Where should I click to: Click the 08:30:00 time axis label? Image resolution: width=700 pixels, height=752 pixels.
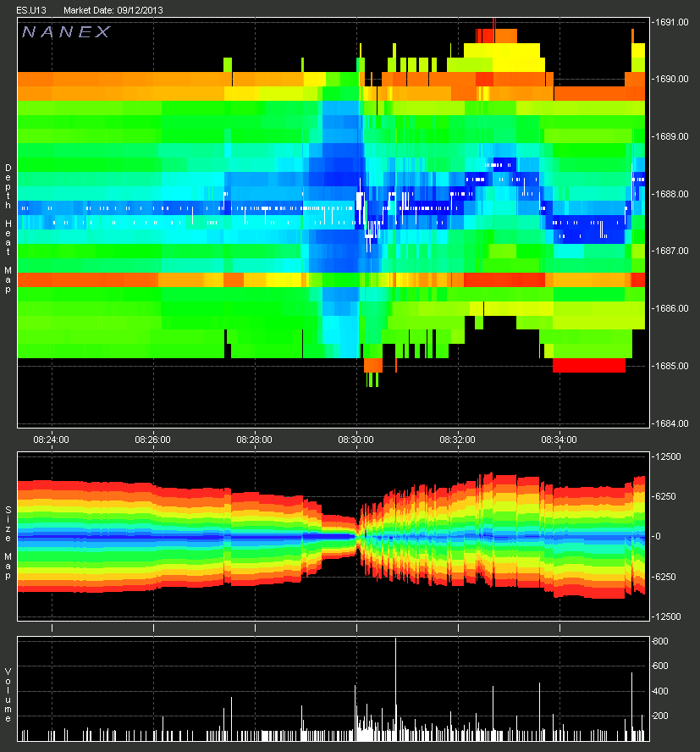356,440
